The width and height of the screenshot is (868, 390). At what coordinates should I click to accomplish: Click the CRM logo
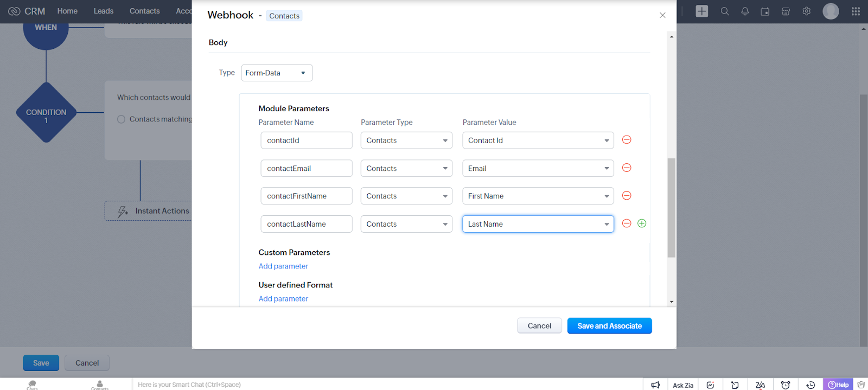point(27,11)
